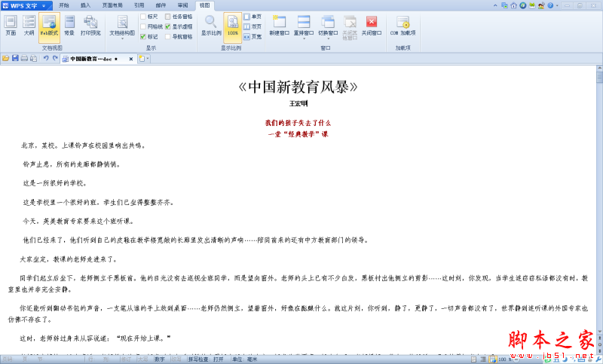The height and width of the screenshot is (364, 603).
Task: Choose 页宽 page width zoom
Action: point(253,36)
